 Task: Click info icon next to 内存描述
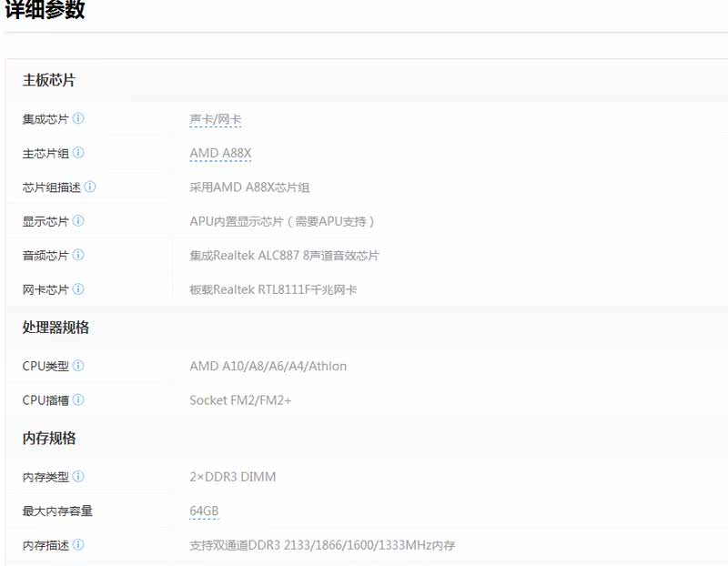(x=78, y=545)
